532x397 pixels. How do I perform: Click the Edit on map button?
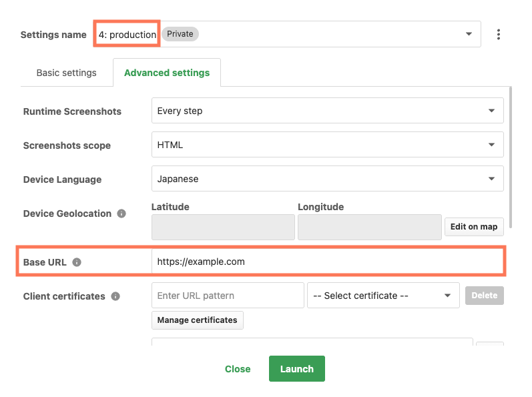click(474, 227)
